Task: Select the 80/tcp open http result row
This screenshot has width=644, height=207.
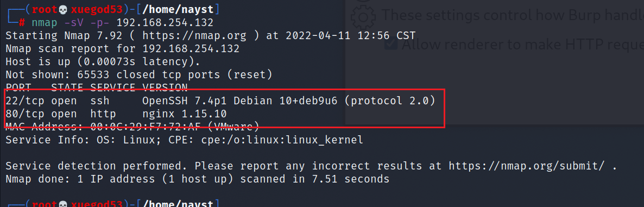Action: coord(116,114)
